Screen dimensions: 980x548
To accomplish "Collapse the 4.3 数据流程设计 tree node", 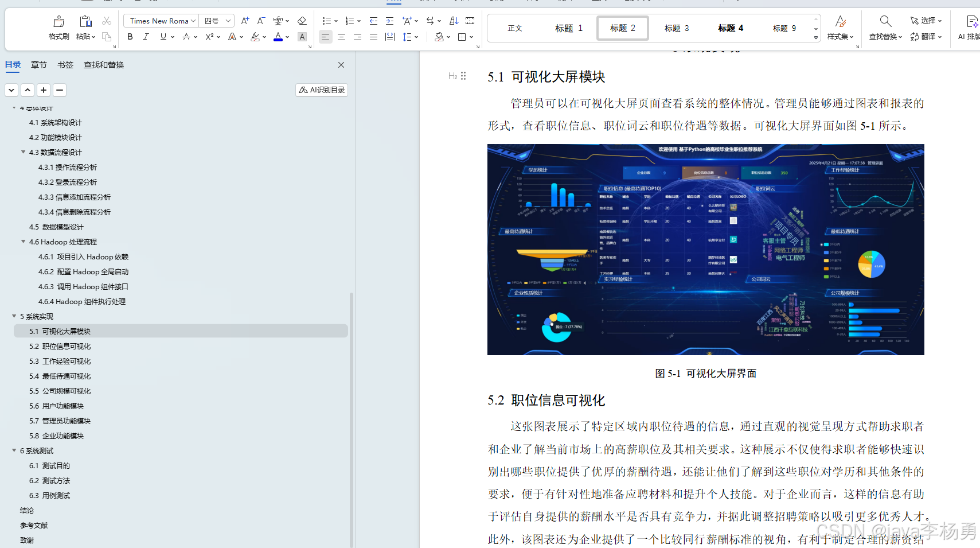I will [x=24, y=152].
